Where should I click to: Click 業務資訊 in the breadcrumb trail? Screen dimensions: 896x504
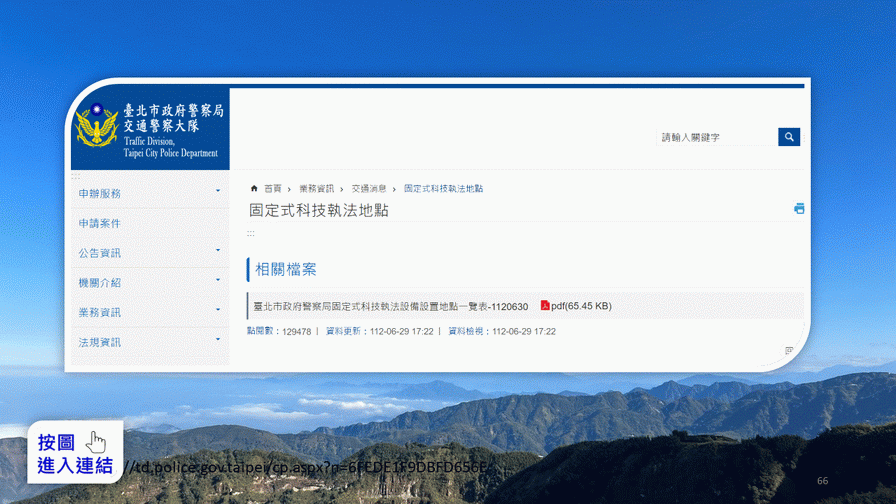tap(316, 188)
